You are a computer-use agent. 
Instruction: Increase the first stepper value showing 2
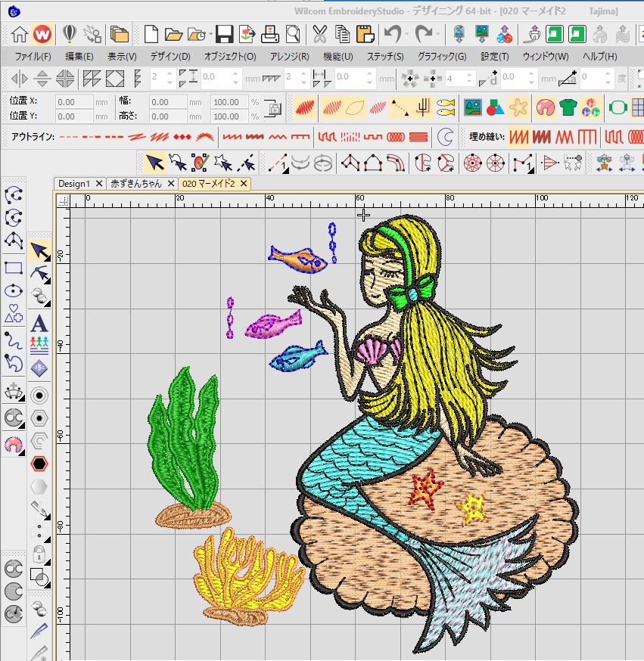tap(170, 74)
